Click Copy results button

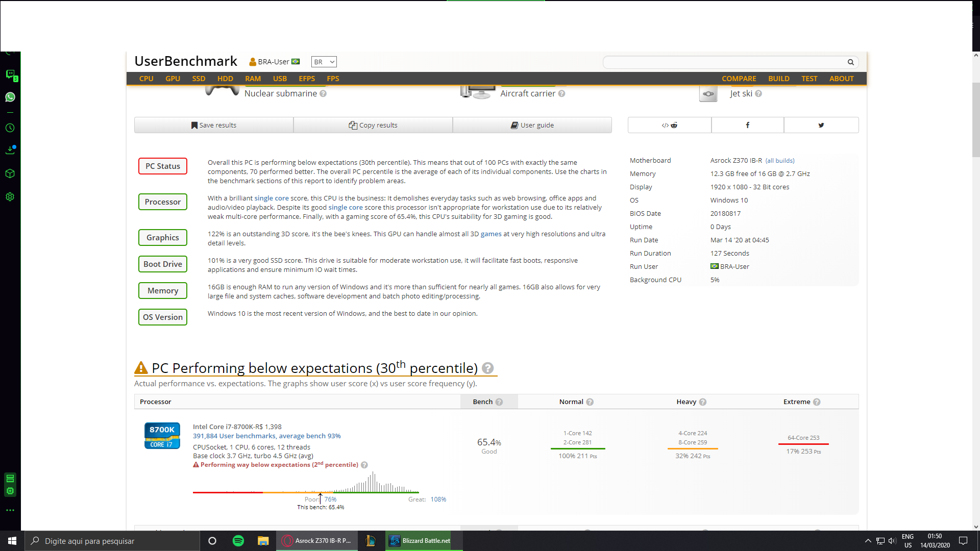coord(373,125)
